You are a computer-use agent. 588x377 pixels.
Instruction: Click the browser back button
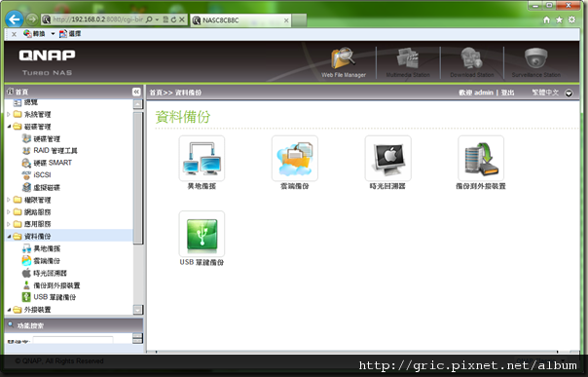pyautogui.click(x=15, y=19)
